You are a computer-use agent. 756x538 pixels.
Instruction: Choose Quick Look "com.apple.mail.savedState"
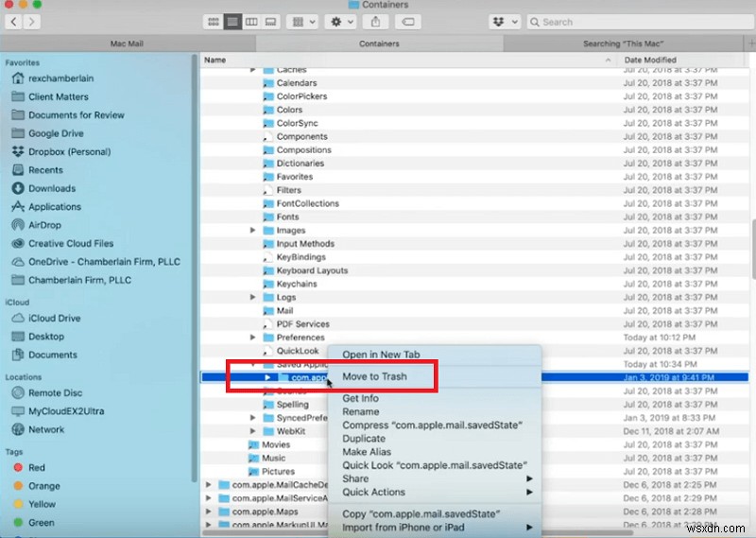click(435, 465)
